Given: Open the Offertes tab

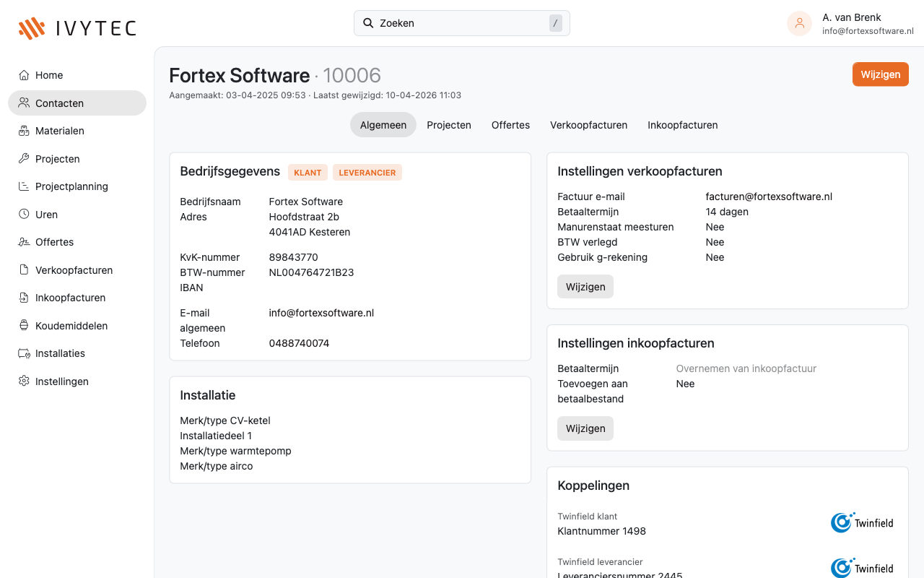Looking at the screenshot, I should point(510,124).
